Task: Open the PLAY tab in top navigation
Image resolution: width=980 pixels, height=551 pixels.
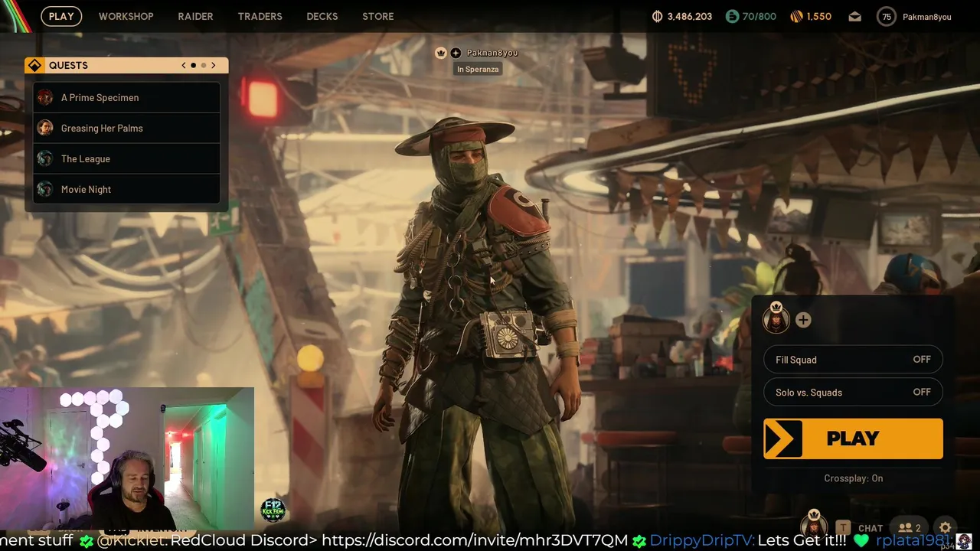Action: coord(61,16)
